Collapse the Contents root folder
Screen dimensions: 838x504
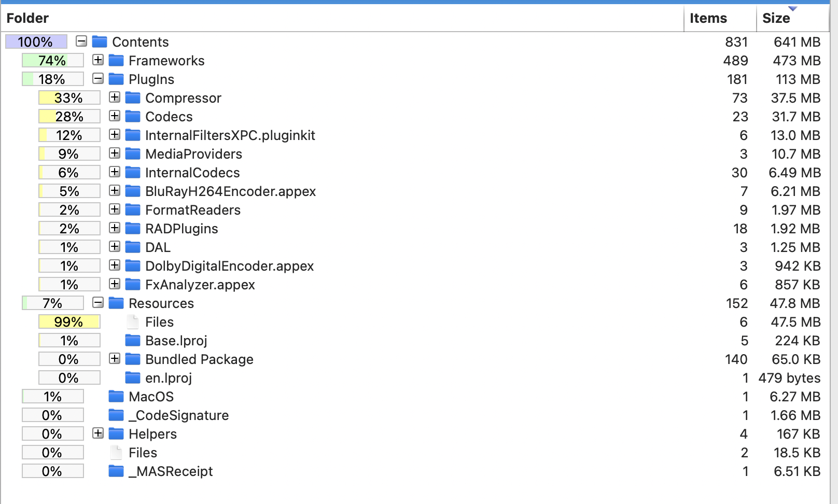[81, 41]
